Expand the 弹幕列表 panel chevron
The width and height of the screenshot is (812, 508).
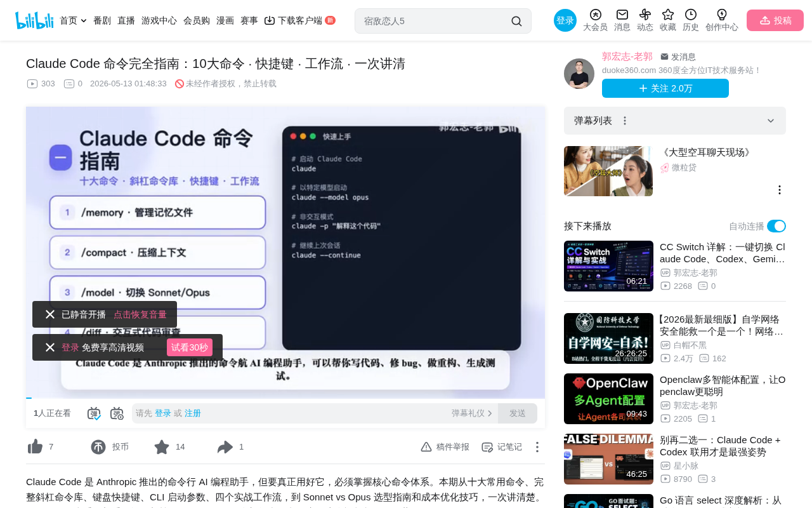pyautogui.click(x=771, y=121)
